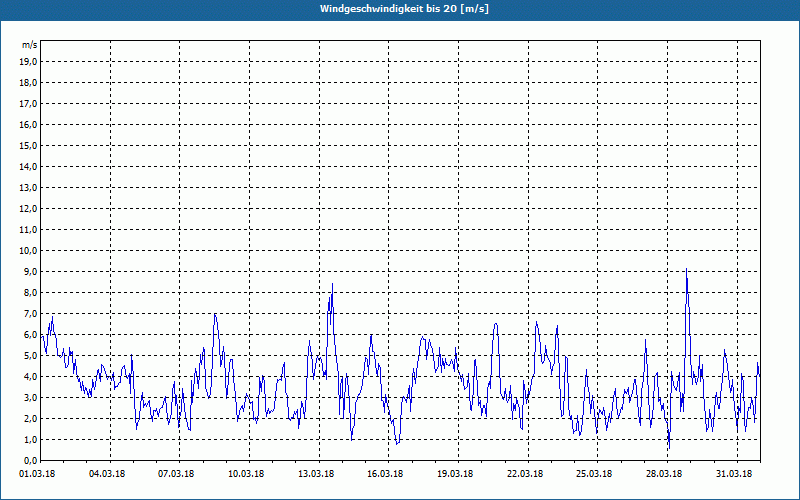Click the 18,0 y-axis label
800x500 pixels.
pos(28,83)
